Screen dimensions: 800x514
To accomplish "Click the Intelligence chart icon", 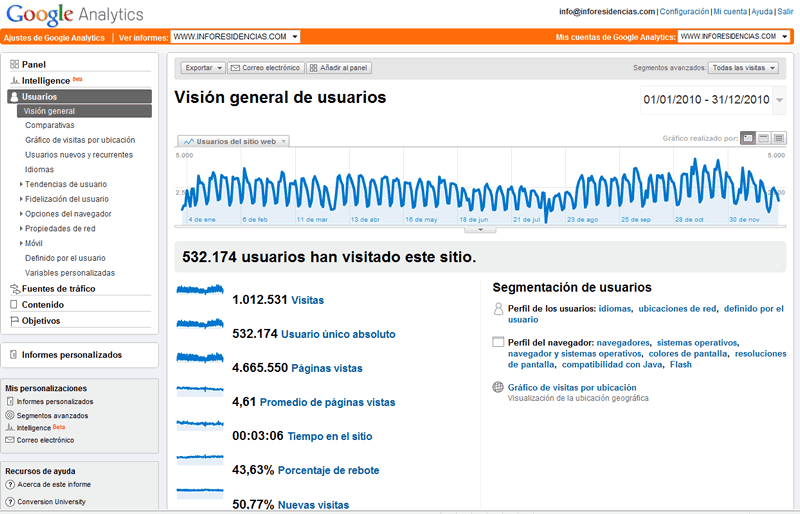I will (15, 81).
